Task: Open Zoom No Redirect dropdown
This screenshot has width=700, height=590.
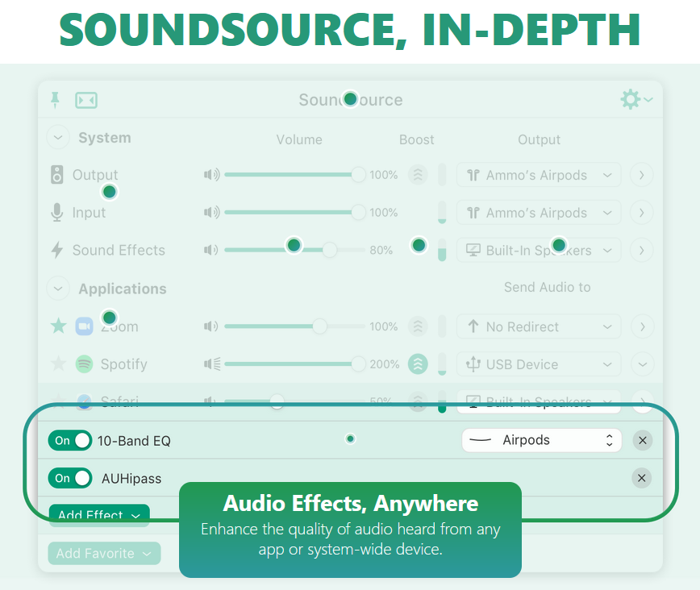Action: point(539,326)
